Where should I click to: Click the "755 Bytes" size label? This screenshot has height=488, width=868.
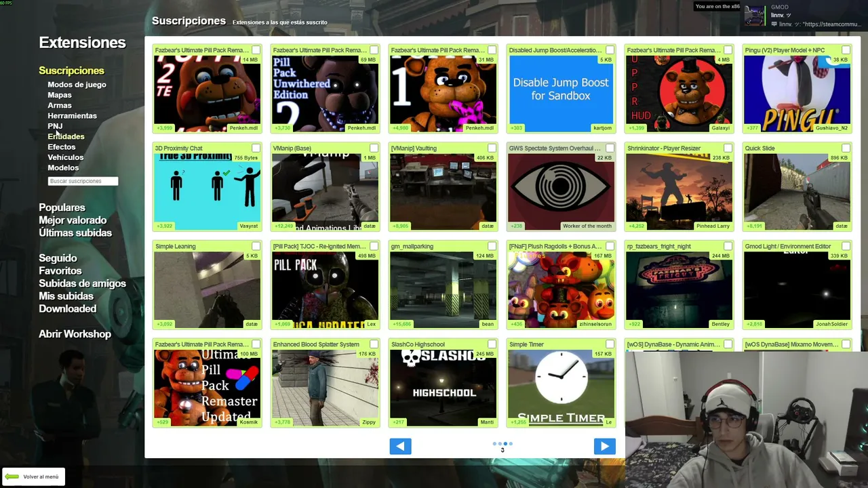tap(245, 158)
